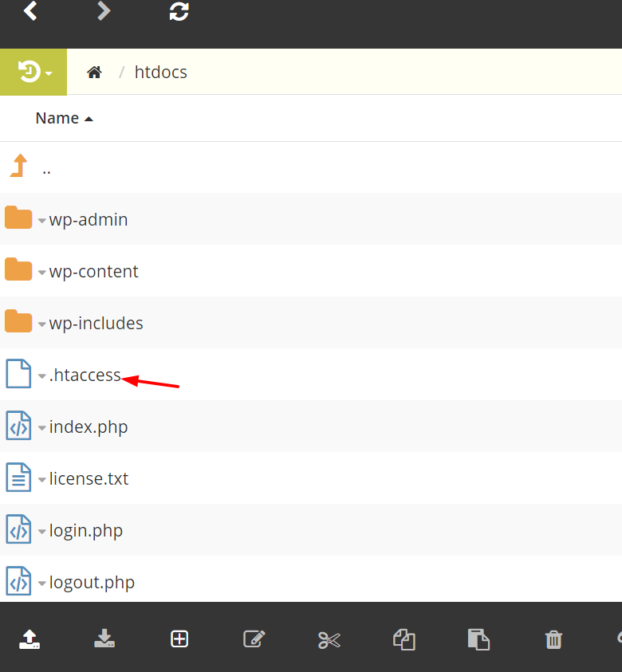Click the New item plus icon

[x=179, y=639]
